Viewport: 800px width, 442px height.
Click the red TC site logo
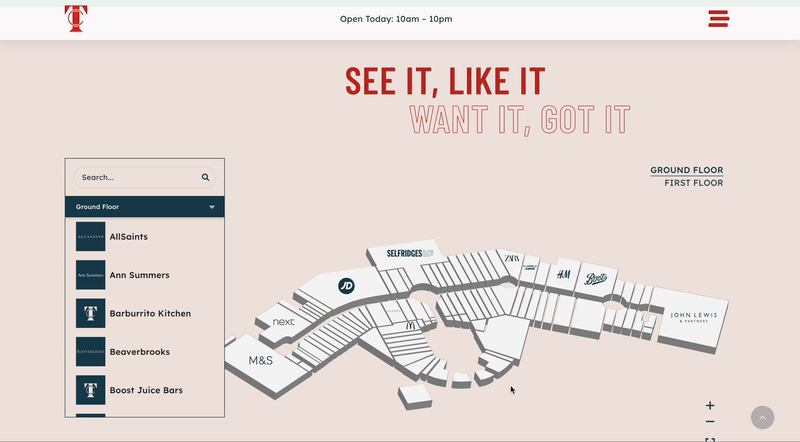(76, 19)
